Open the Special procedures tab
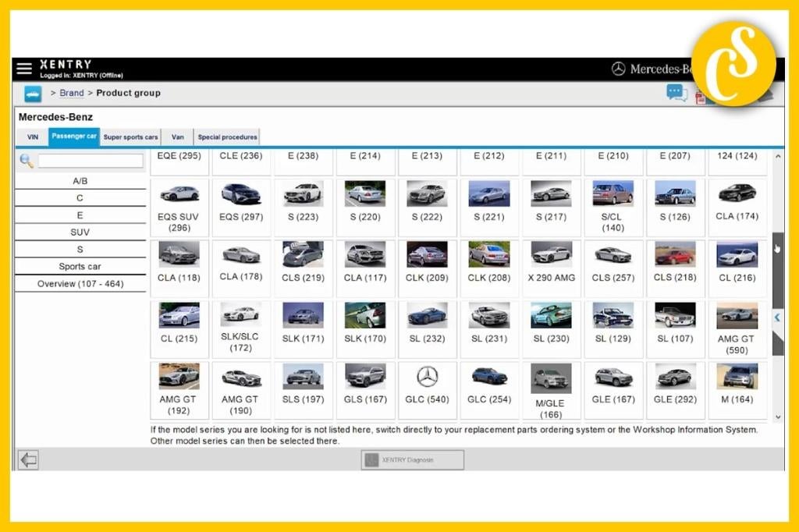The image size is (799, 532). pos(227,137)
